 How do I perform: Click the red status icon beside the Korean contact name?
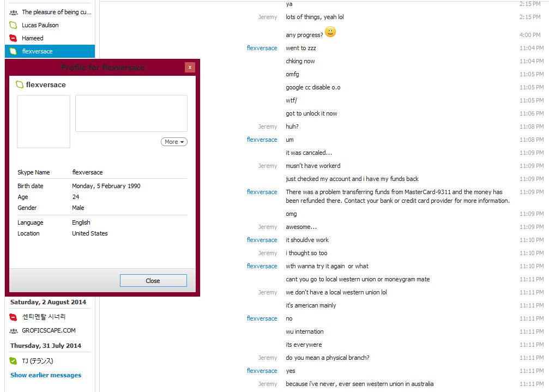click(x=13, y=317)
